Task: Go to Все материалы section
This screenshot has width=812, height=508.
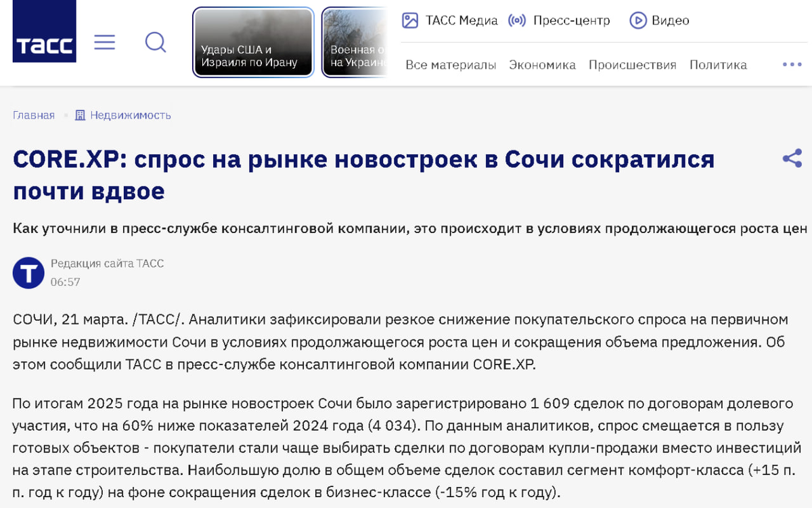Action: point(451,65)
